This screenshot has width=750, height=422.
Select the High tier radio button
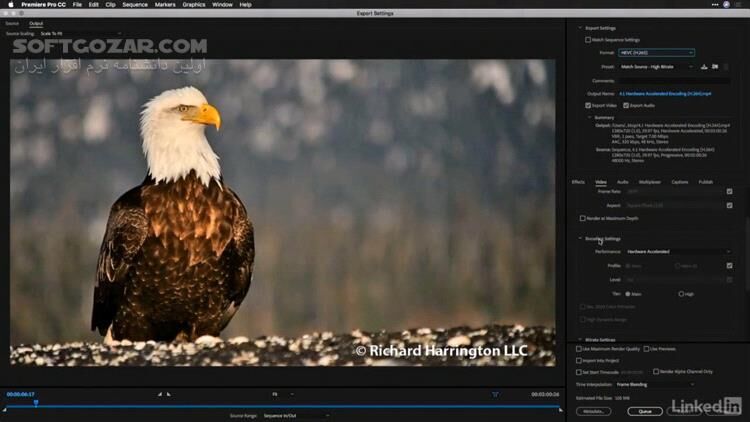point(681,294)
